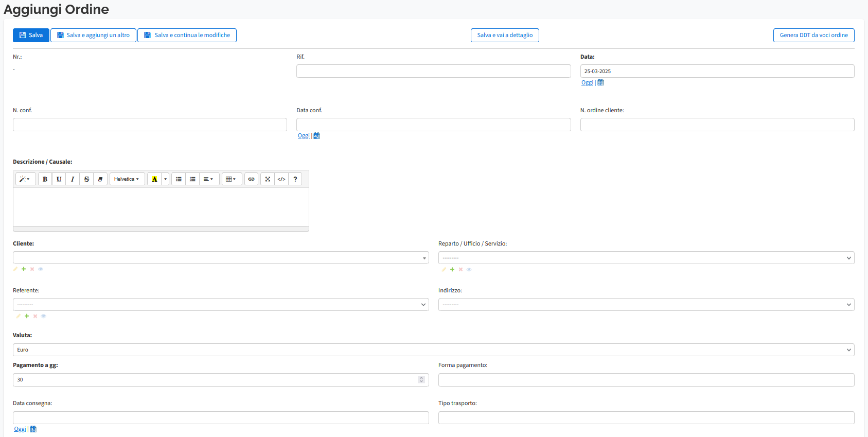
Task: Toggle fullscreen mode for the editor
Action: point(268,179)
